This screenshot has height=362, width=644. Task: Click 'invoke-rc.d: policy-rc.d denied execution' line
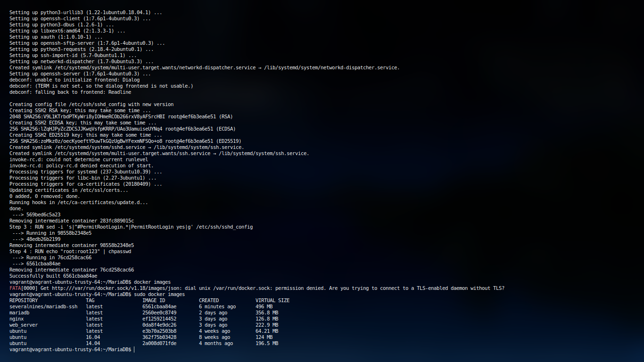(x=82, y=166)
